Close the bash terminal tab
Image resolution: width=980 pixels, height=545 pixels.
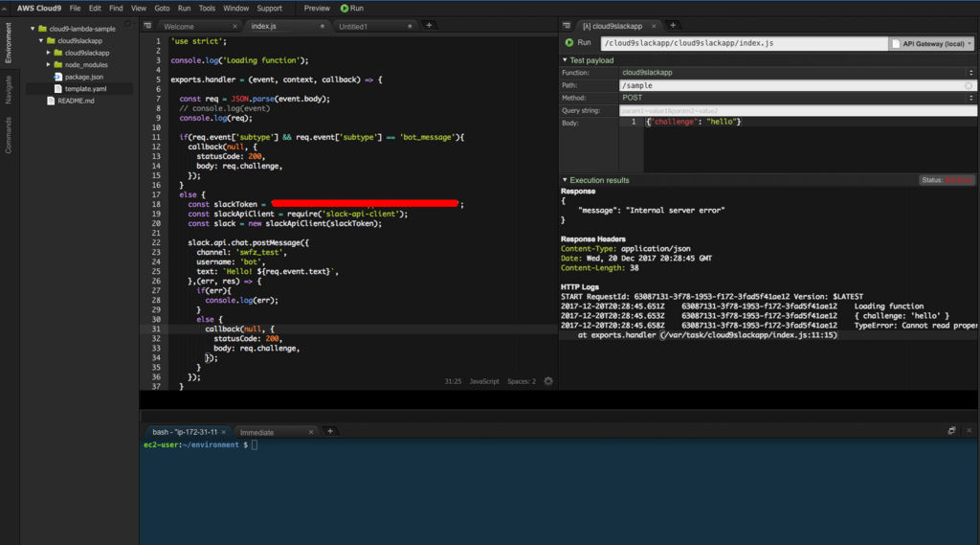(x=224, y=432)
